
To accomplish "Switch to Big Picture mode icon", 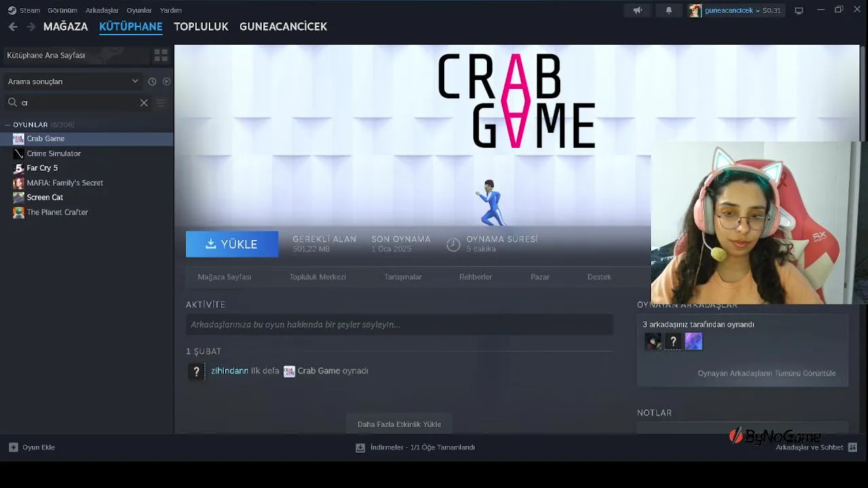I will [799, 10].
